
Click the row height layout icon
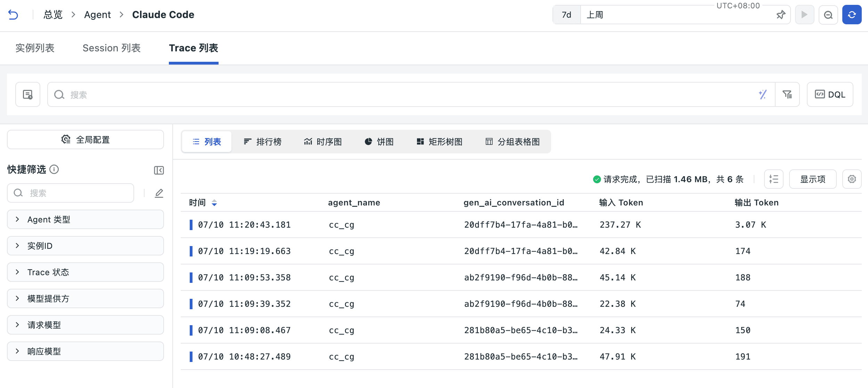click(x=773, y=179)
